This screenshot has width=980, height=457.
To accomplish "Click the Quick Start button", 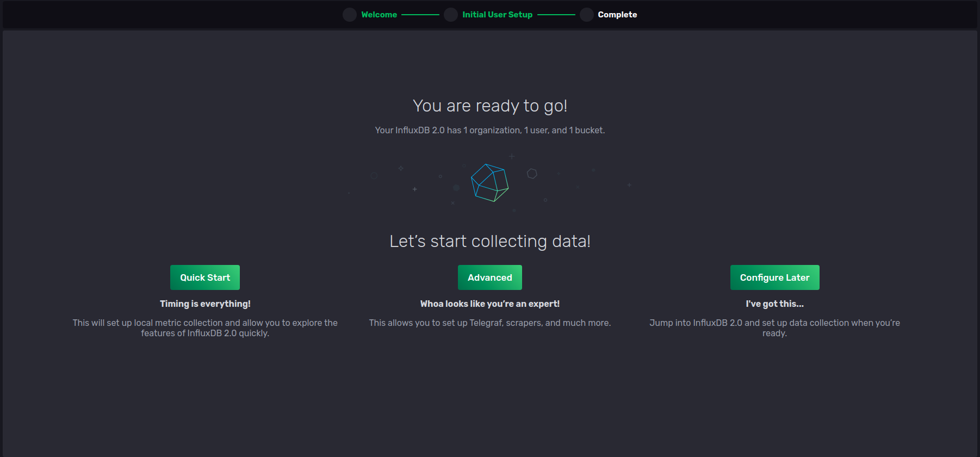I will tap(205, 277).
